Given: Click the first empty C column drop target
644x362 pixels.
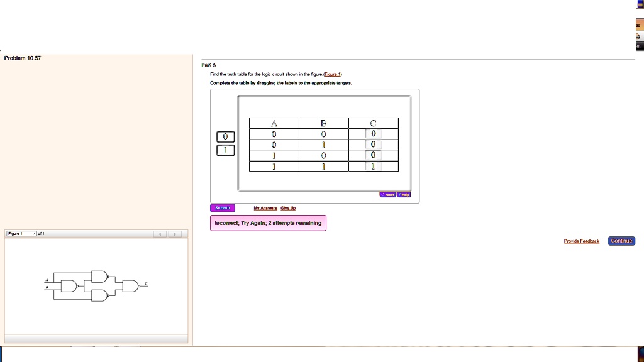Looking at the screenshot, I should point(373,133).
